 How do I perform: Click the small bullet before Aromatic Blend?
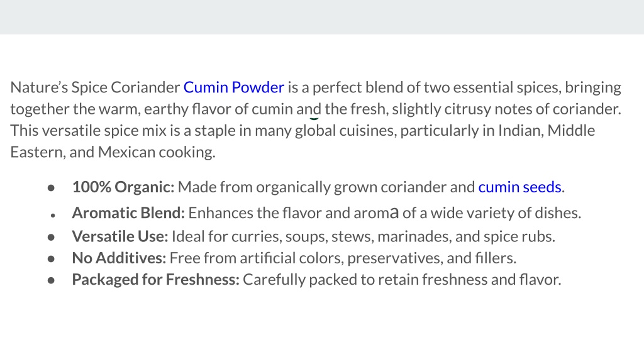pyautogui.click(x=53, y=215)
